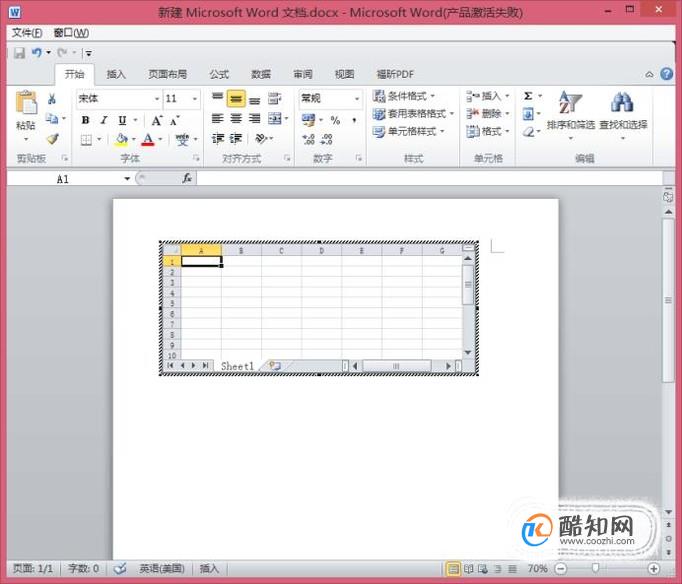Apply the red font color A
The width and height of the screenshot is (682, 584).
point(148,140)
